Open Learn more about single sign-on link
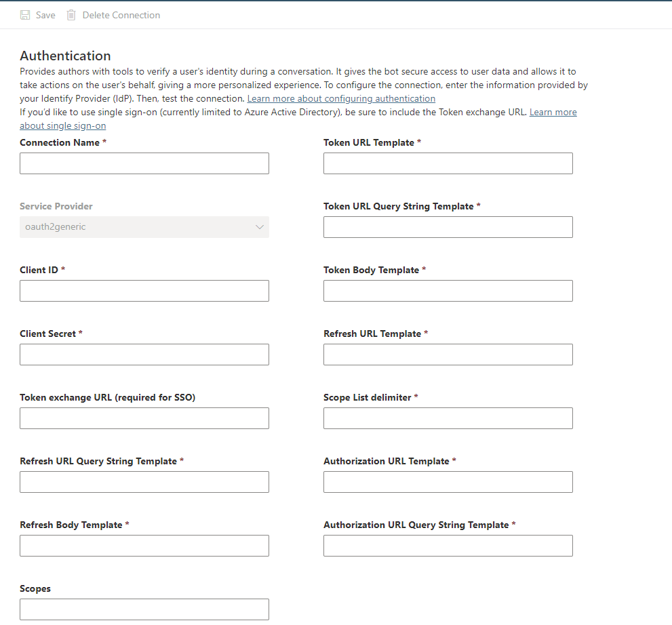This screenshot has height=625, width=672. click(x=553, y=113)
